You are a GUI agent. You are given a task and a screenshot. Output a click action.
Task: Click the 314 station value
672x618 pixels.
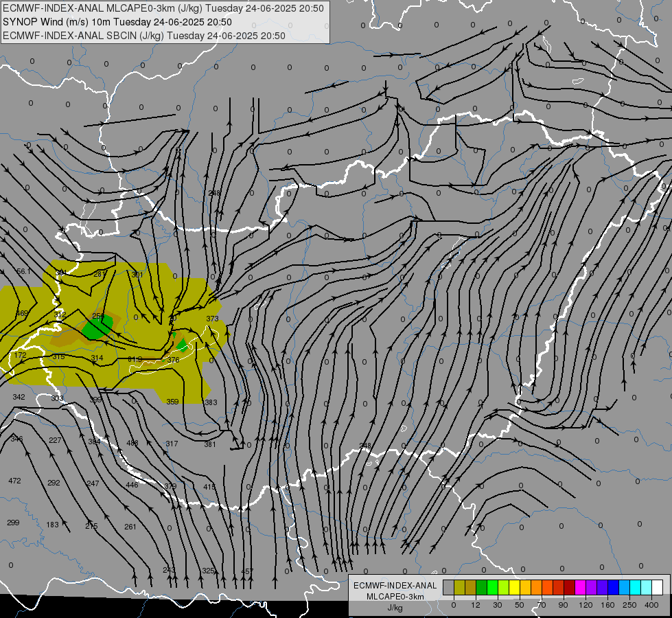coord(97,358)
